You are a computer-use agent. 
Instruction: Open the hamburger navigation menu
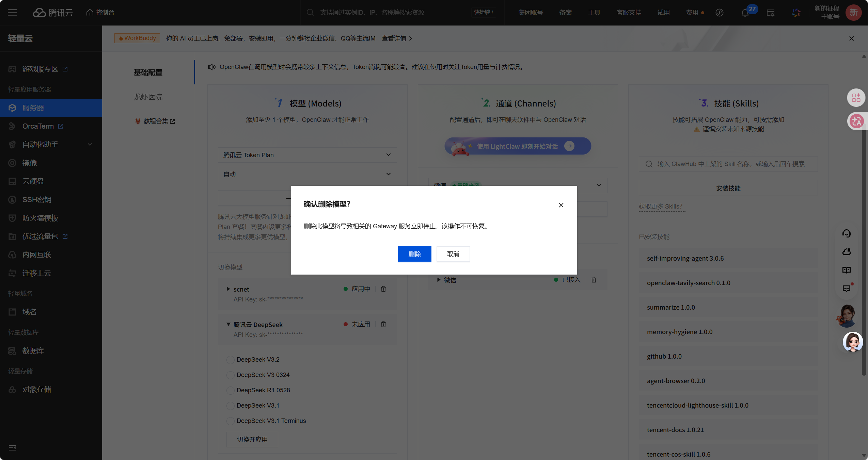click(13, 13)
